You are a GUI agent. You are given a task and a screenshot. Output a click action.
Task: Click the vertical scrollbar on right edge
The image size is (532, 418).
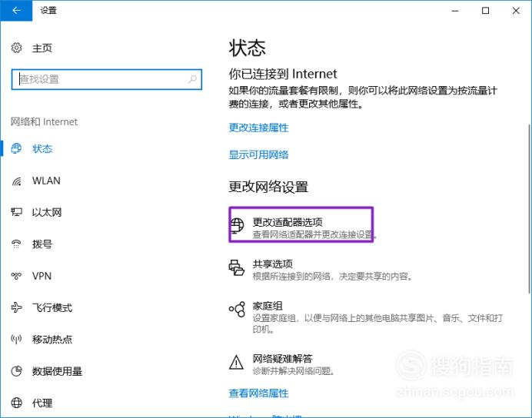(530, 208)
